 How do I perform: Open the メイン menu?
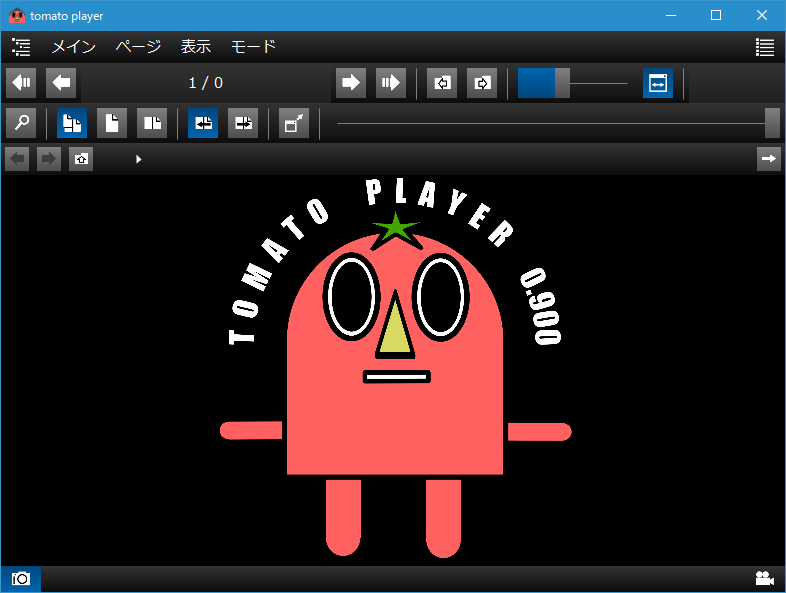(73, 46)
